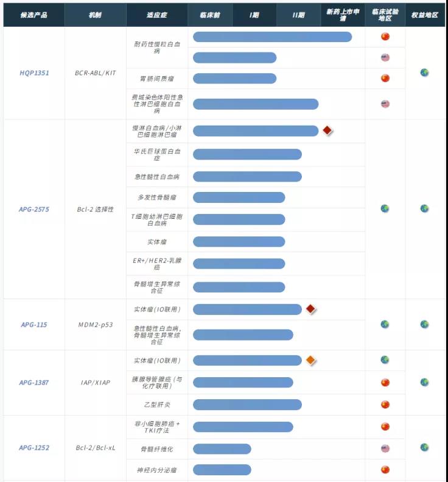Click the 临床试验地区 column header
The width and height of the screenshot is (448, 482).
click(385, 15)
